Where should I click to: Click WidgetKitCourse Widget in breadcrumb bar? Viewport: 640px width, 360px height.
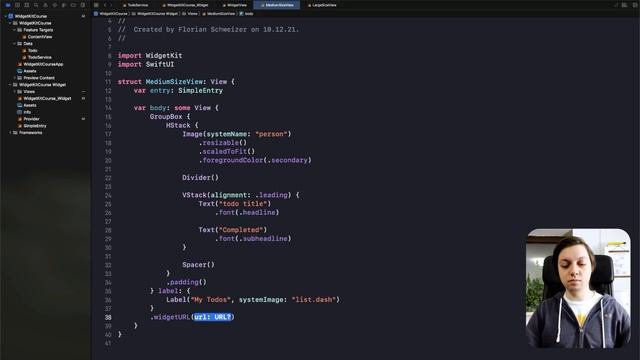pos(155,13)
